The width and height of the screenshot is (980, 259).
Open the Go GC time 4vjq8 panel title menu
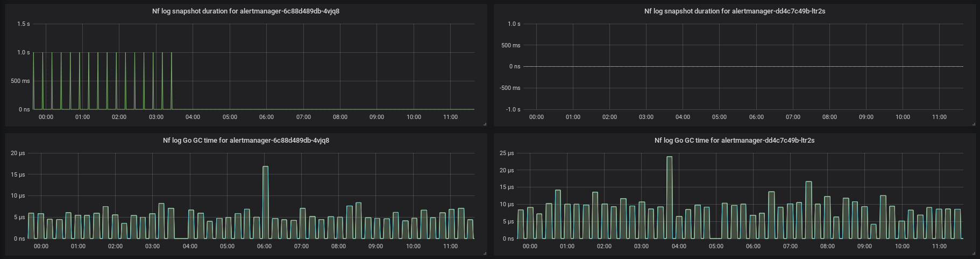coord(246,141)
